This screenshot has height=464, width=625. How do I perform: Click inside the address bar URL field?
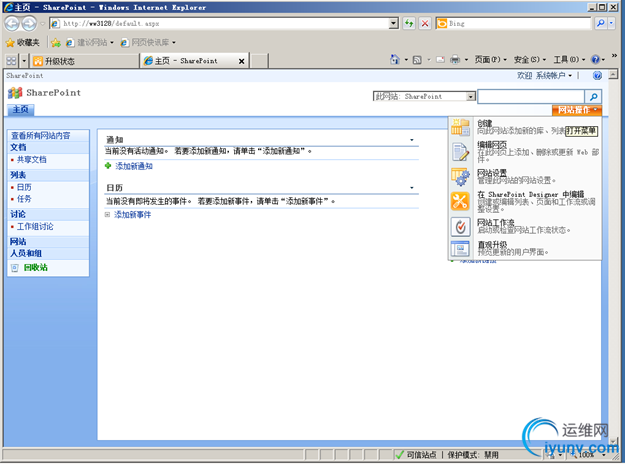coord(223,24)
